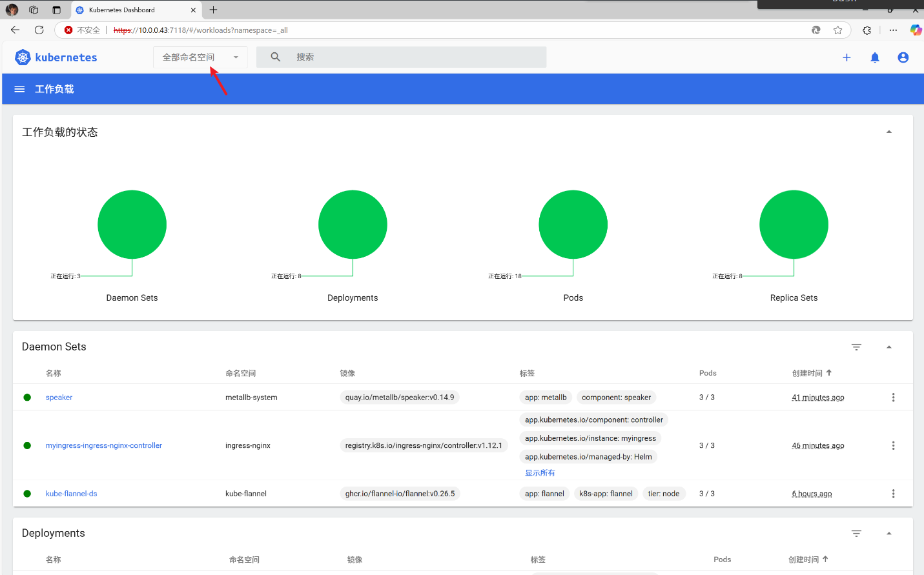This screenshot has height=575, width=924.
Task: Click the quay.io/metallb/speaker:v0.14.9 image chip
Action: pyautogui.click(x=400, y=398)
